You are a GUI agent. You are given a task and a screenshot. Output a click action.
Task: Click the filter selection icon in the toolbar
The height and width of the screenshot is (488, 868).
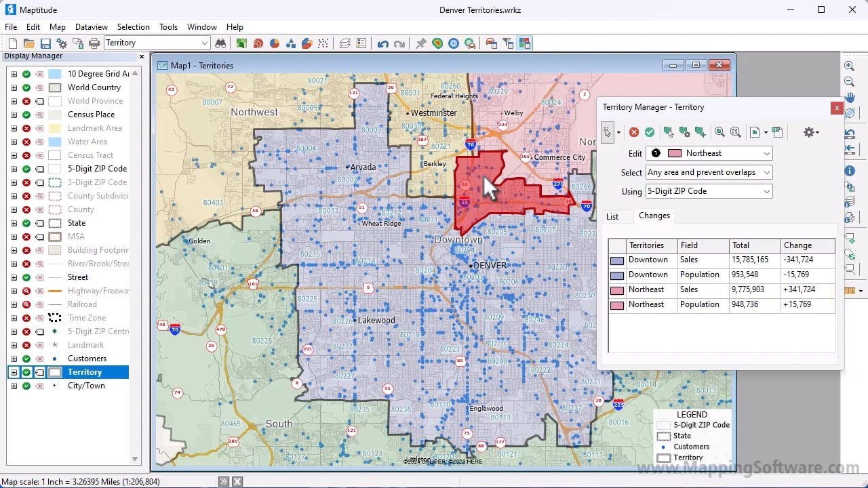(x=507, y=43)
